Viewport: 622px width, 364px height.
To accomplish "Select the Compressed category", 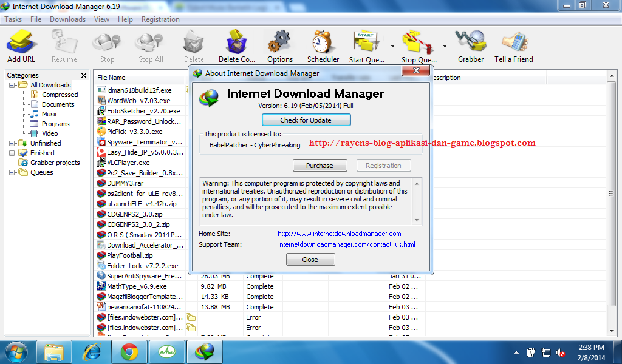I will [60, 95].
